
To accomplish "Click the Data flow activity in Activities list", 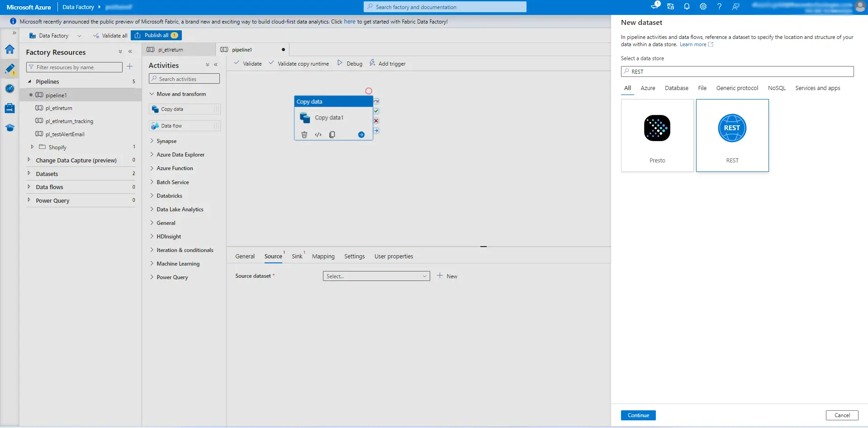I will [x=185, y=126].
